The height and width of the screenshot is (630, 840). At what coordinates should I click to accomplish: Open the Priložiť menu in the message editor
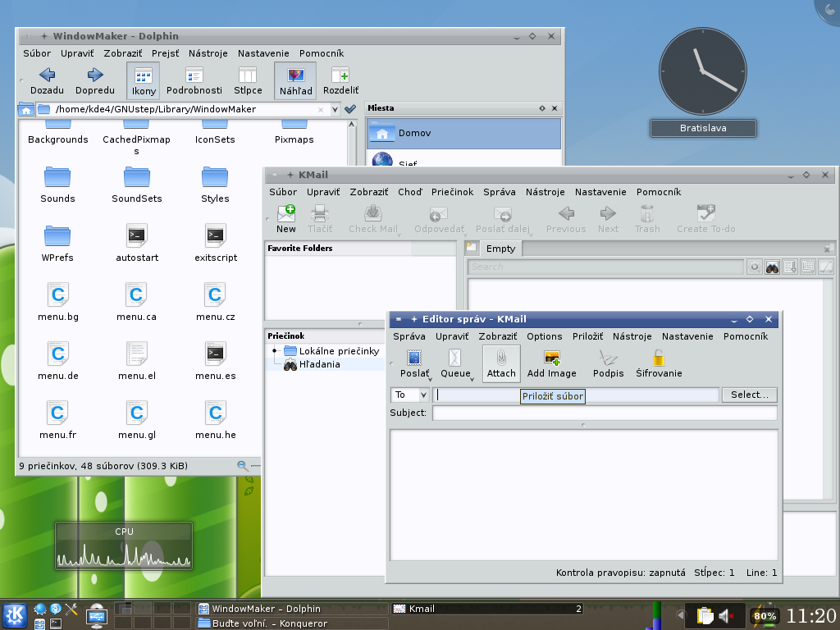pyautogui.click(x=587, y=336)
